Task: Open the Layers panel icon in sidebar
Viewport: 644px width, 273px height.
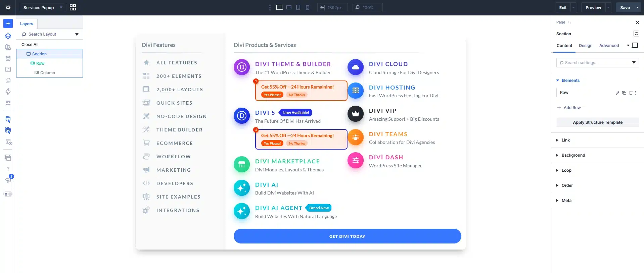Action: (x=8, y=36)
